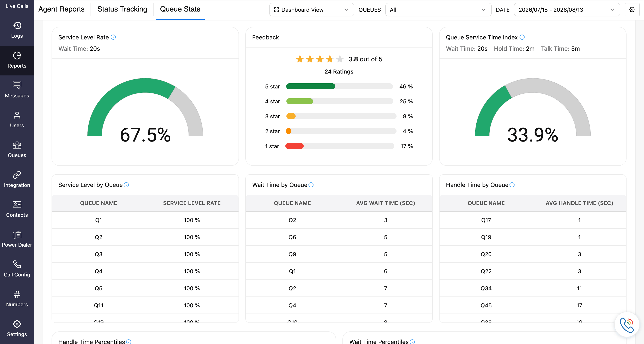Open Contacts from the sidebar
The width and height of the screenshot is (644, 344).
(17, 209)
